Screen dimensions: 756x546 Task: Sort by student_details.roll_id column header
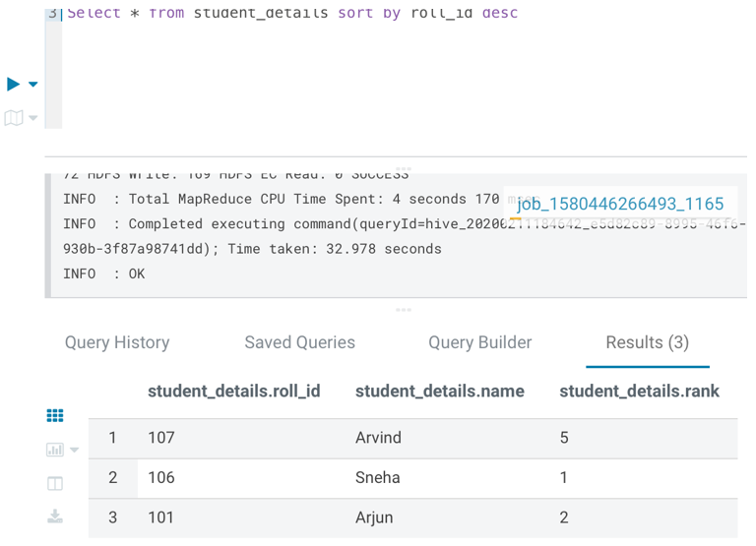click(x=234, y=391)
